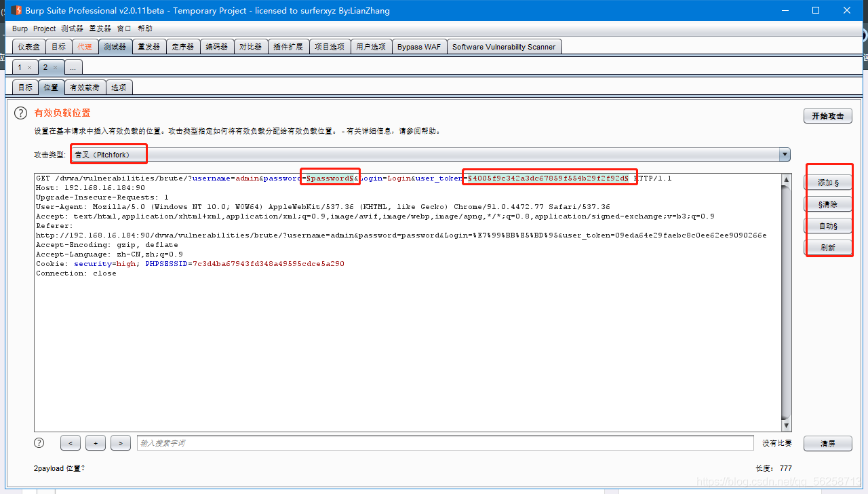Click inside the §password§ payload marker
Viewport: 868px width, 494px height.
330,178
